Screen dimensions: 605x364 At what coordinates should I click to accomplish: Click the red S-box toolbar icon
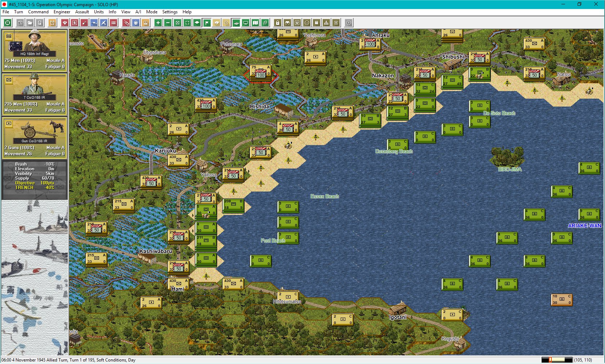[75, 23]
